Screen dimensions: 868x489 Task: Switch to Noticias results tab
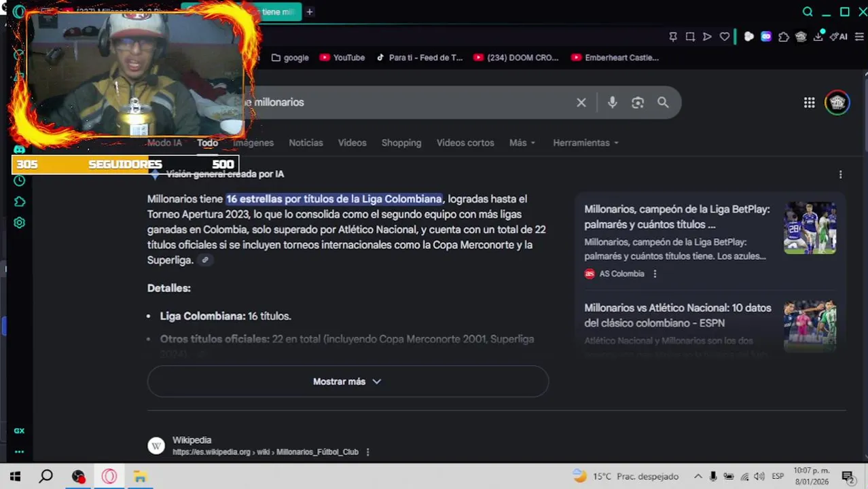pyautogui.click(x=306, y=143)
